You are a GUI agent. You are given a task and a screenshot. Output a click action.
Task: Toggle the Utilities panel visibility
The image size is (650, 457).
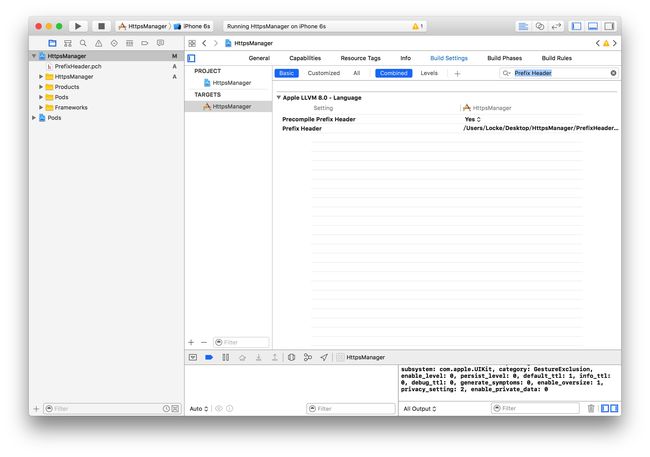[x=609, y=26]
